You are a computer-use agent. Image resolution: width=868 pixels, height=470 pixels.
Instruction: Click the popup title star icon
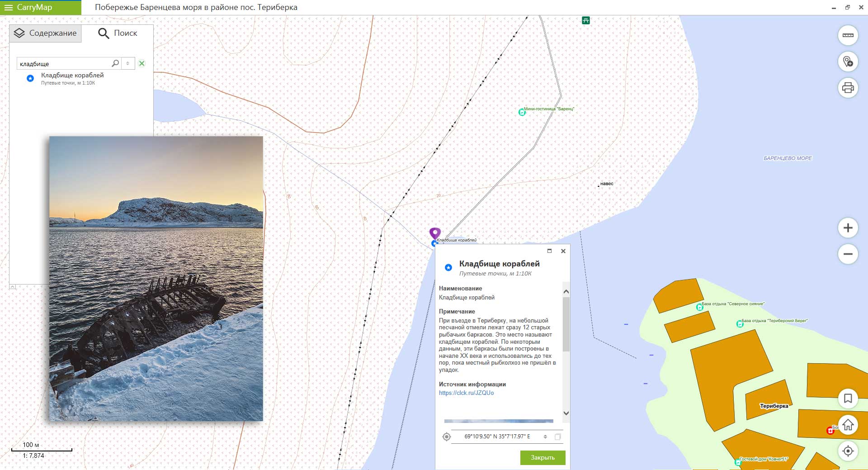coord(448,267)
